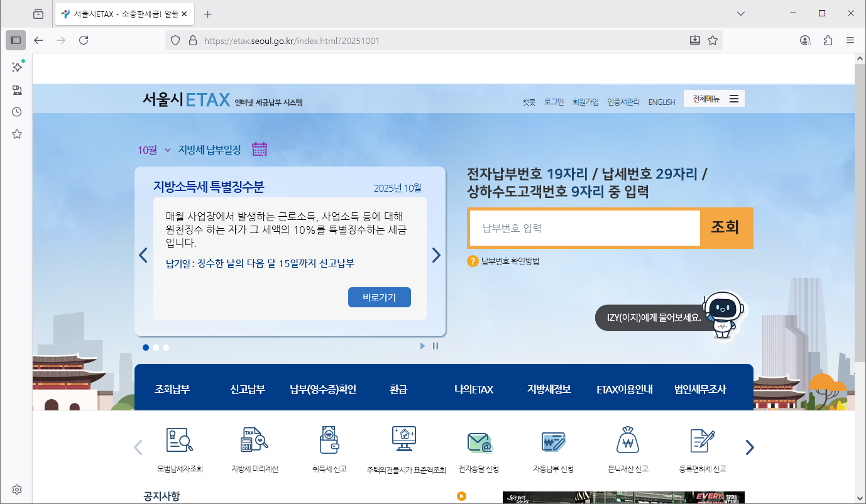The height and width of the screenshot is (504, 866).
Task: Open the 지방세 납부일정 calendar icon
Action: point(259,150)
